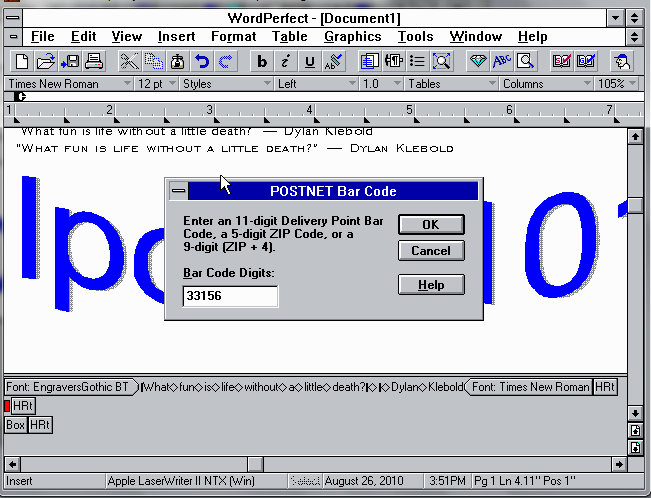Open the Insert menu

[x=176, y=37]
